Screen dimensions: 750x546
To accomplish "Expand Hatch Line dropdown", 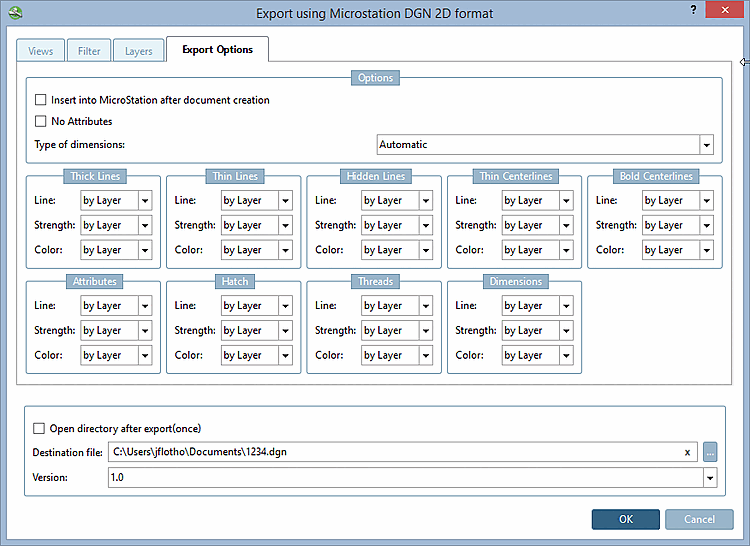I will (x=285, y=306).
